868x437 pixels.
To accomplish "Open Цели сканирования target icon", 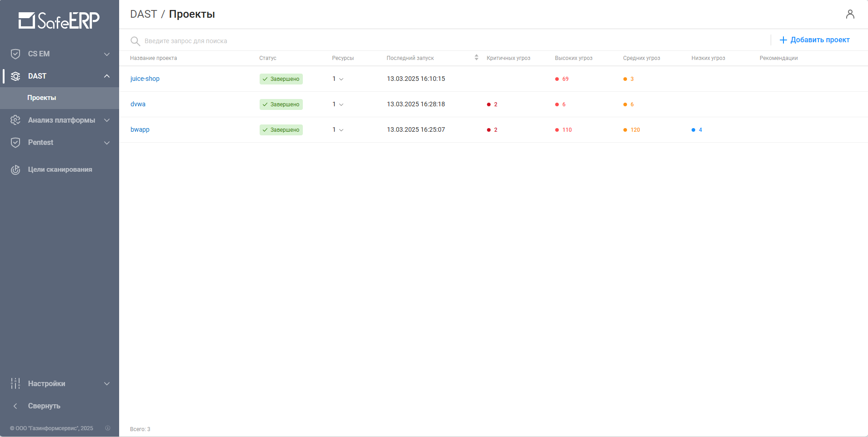I will (15, 170).
